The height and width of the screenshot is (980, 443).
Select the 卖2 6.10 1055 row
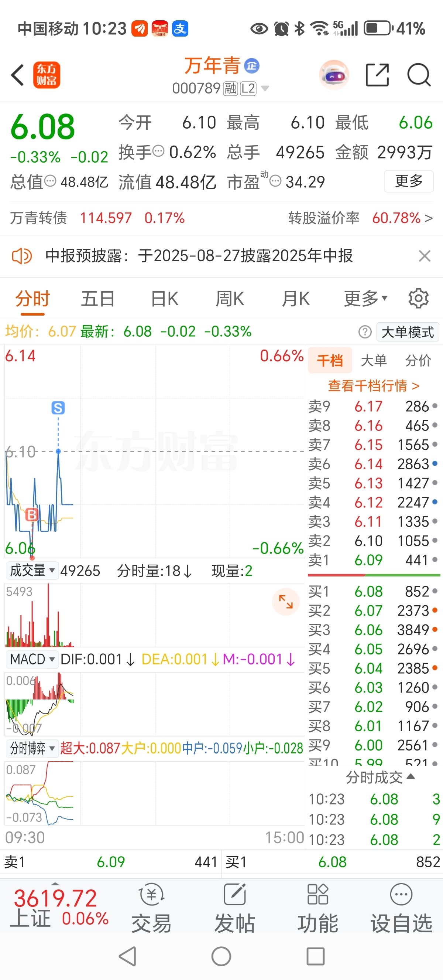(x=373, y=541)
